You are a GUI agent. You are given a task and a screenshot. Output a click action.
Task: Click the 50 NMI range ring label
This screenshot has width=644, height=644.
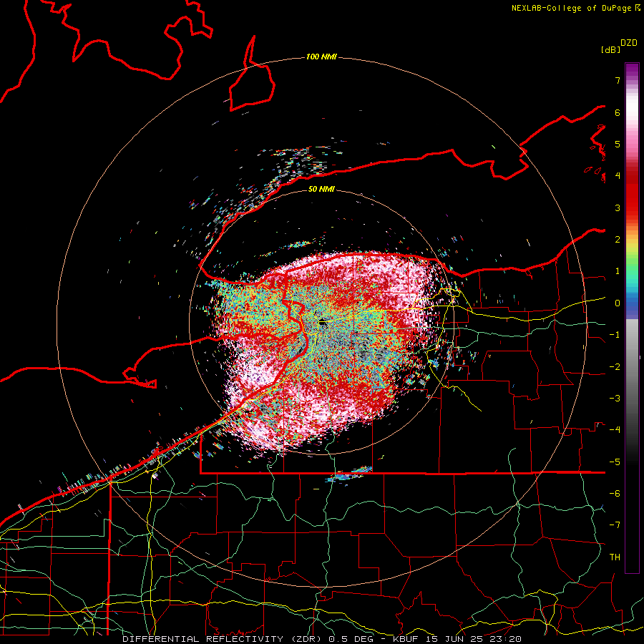(321, 189)
